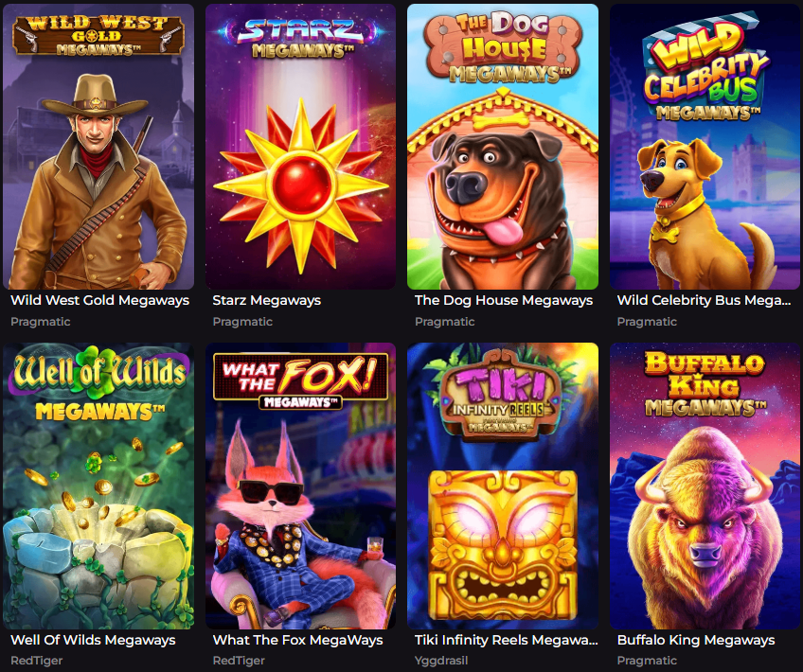Click the Well of Wilds Megaways game image
Viewport: 803px width, 672px height.
(98, 486)
